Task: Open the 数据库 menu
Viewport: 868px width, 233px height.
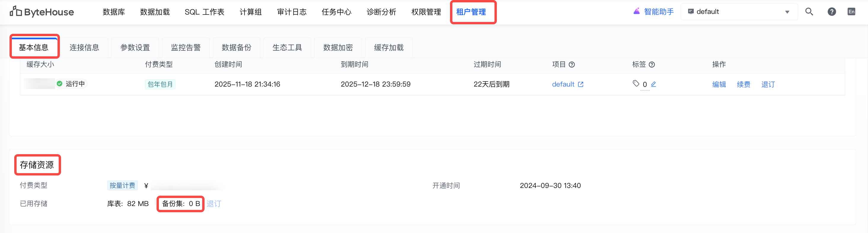Action: click(114, 12)
